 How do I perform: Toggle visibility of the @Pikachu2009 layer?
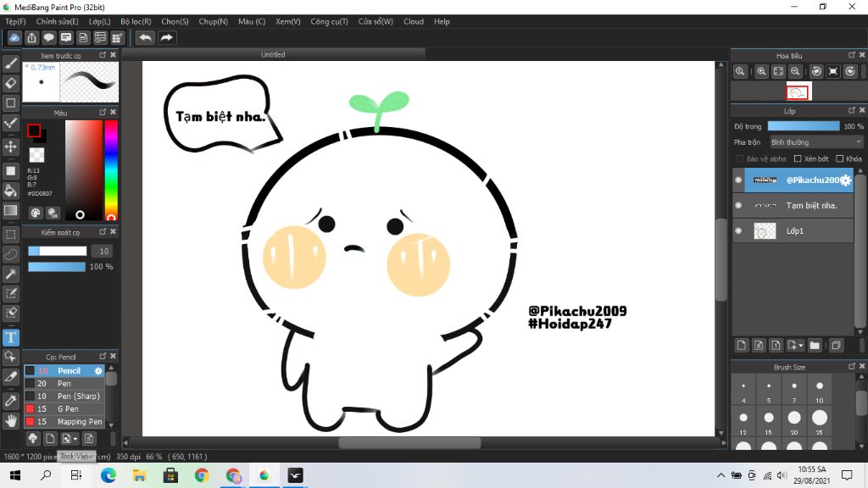click(738, 180)
